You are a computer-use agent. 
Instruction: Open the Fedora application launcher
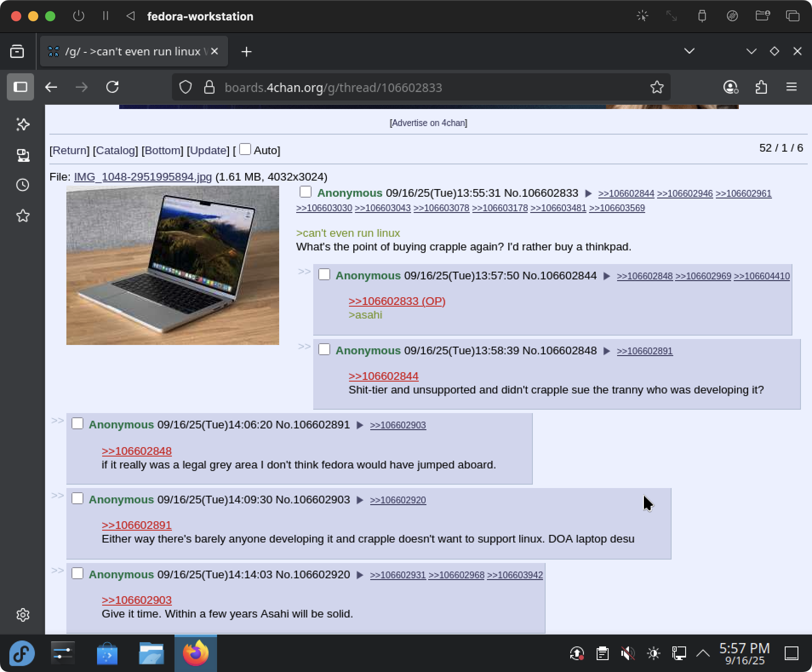click(22, 653)
